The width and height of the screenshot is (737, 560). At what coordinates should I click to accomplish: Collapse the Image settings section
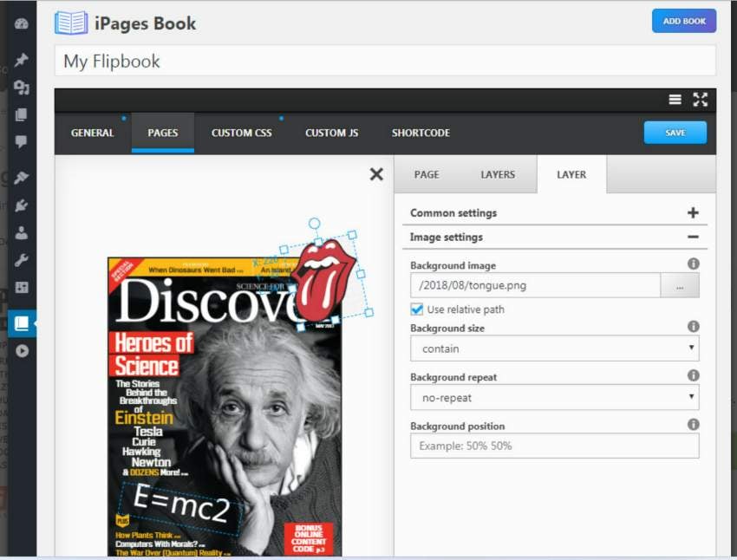[692, 237]
